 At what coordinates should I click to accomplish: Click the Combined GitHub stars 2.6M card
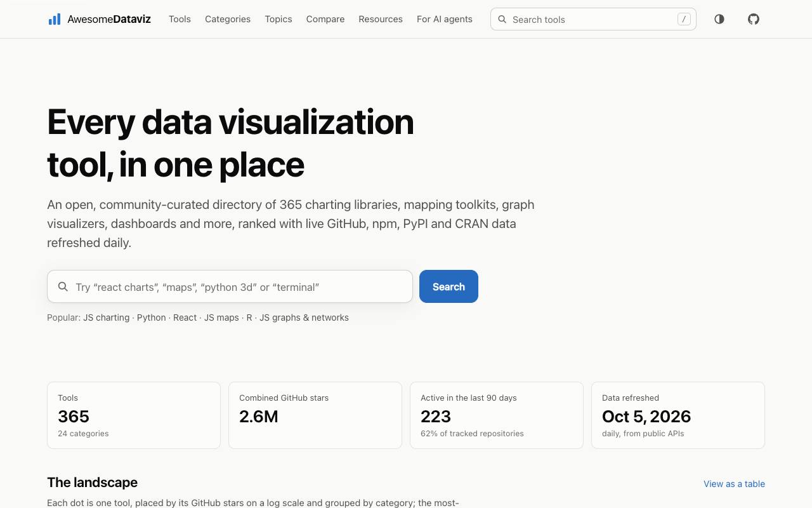pos(315,415)
